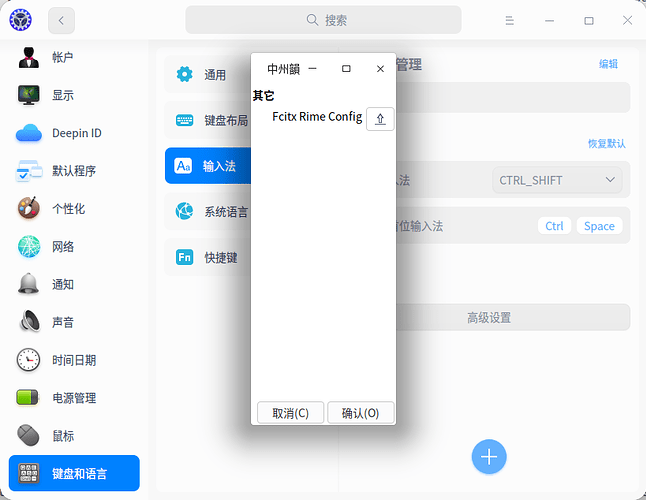Click Deepin ID sidebar label
This screenshot has width=646, height=500.
tap(77, 133)
